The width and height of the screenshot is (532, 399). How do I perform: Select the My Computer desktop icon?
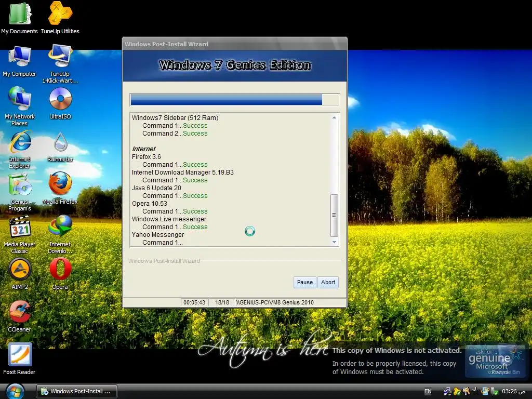(19, 60)
